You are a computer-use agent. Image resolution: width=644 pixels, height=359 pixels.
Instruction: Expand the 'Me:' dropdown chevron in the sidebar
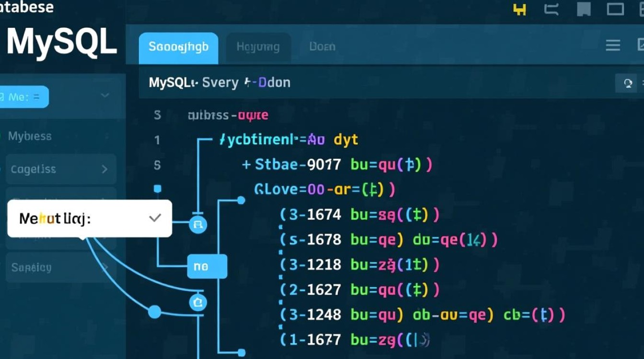point(104,96)
